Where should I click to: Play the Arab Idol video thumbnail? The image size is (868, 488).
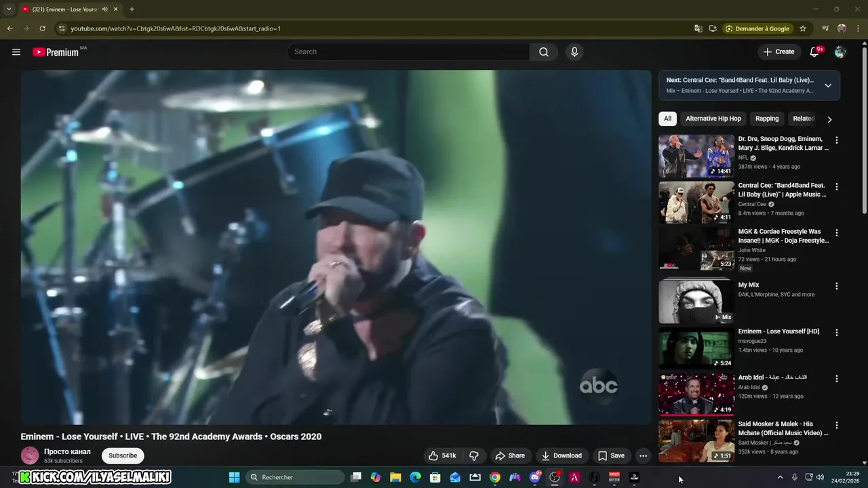pos(696,394)
